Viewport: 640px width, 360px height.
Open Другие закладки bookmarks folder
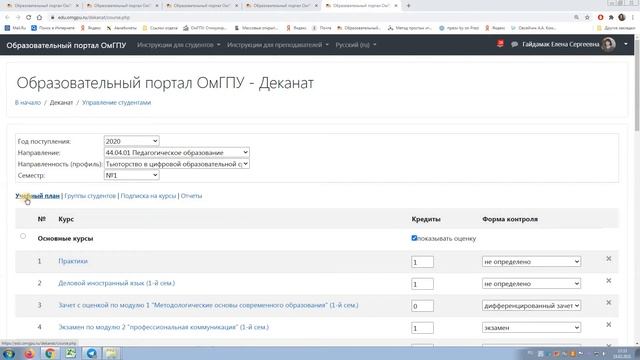pos(616,28)
